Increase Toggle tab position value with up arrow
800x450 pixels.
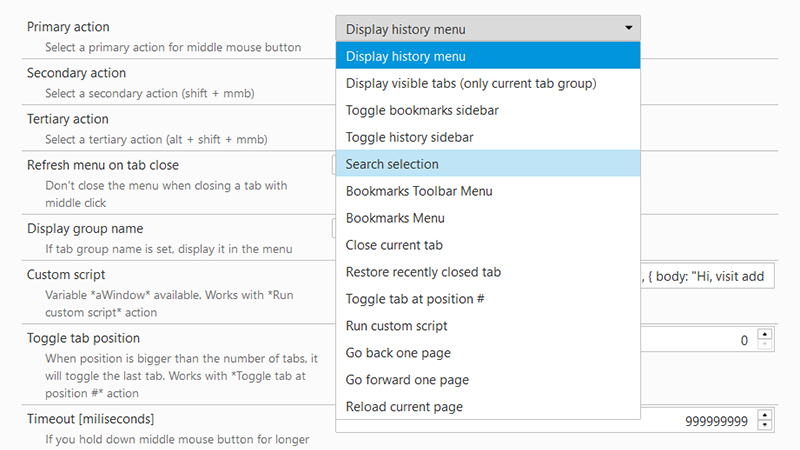[x=765, y=335]
